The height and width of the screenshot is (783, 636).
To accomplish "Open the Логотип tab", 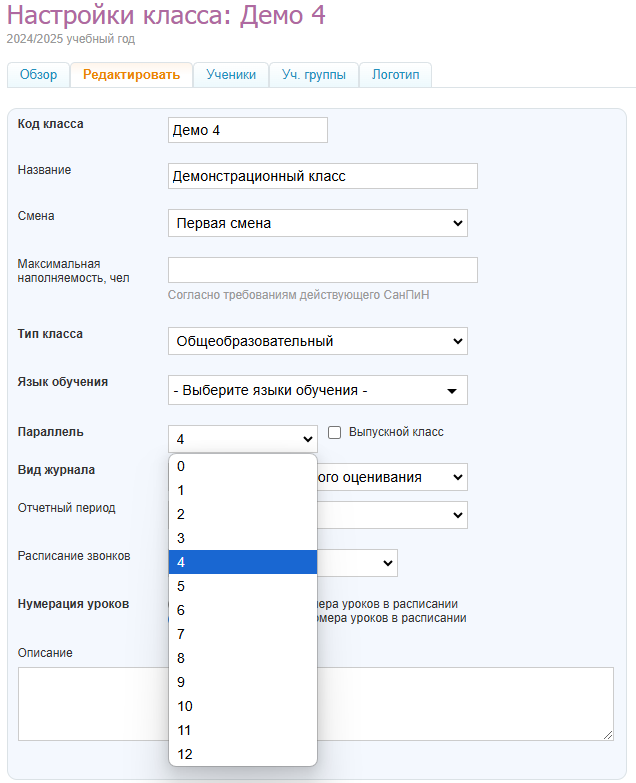I will 395,75.
